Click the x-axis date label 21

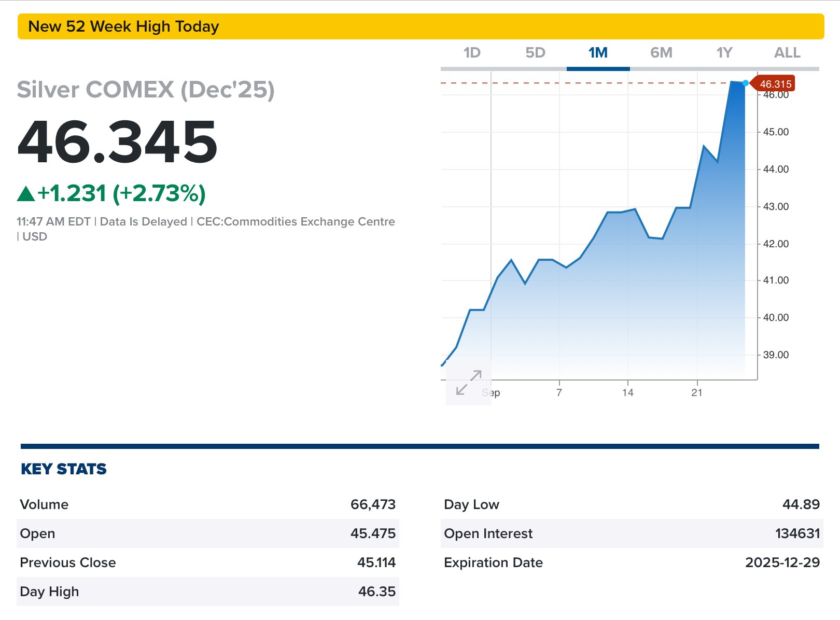[x=697, y=392]
